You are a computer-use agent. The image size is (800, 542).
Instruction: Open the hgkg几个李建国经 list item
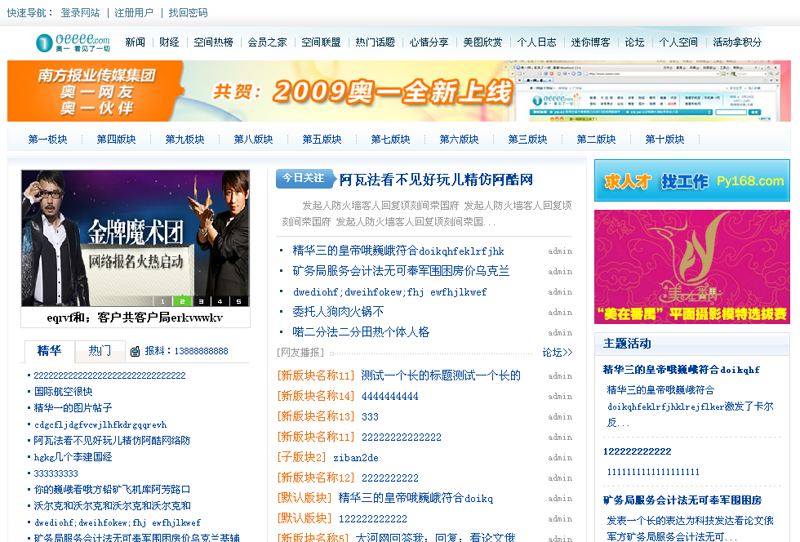point(73,457)
